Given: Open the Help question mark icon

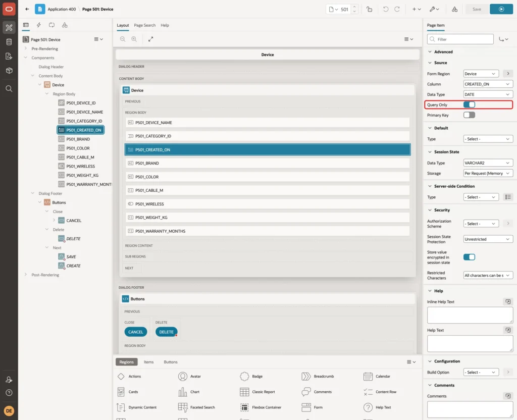Looking at the screenshot, I should tap(9, 393).
